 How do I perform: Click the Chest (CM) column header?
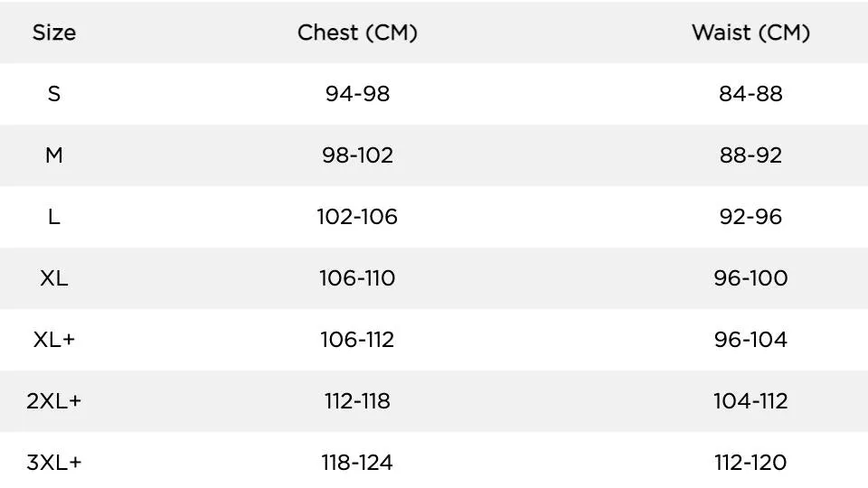pyautogui.click(x=357, y=33)
